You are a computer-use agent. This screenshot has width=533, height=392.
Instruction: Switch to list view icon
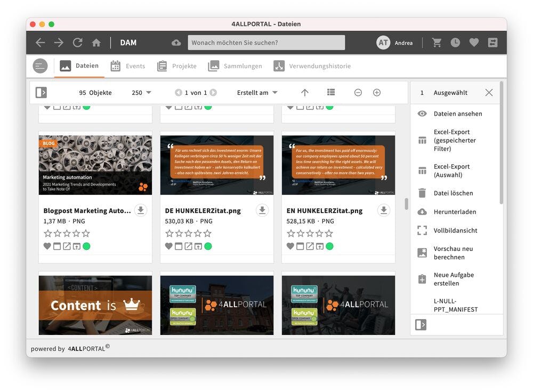pyautogui.click(x=331, y=92)
